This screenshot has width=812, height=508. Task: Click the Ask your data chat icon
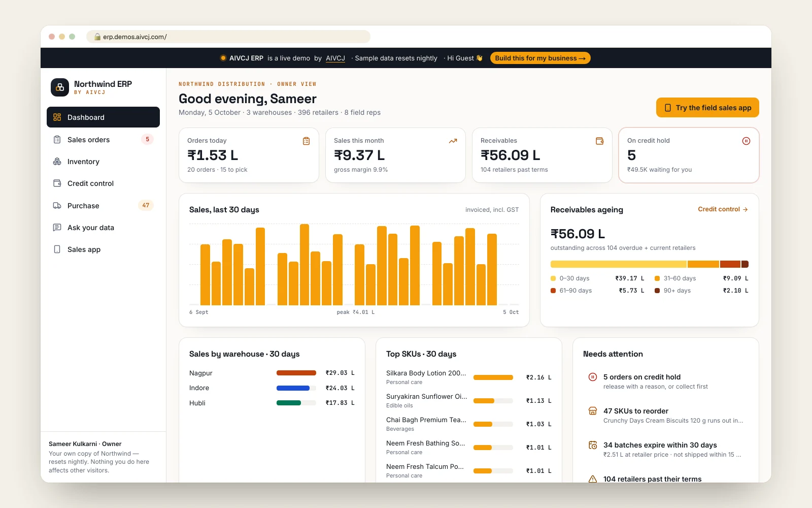tap(57, 228)
